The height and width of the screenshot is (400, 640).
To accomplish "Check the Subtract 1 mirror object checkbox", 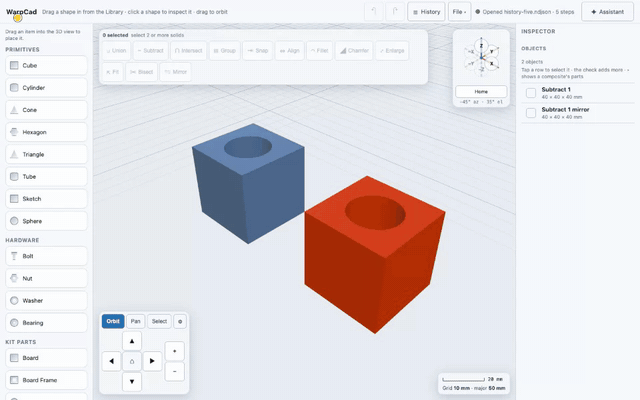I will (531, 113).
